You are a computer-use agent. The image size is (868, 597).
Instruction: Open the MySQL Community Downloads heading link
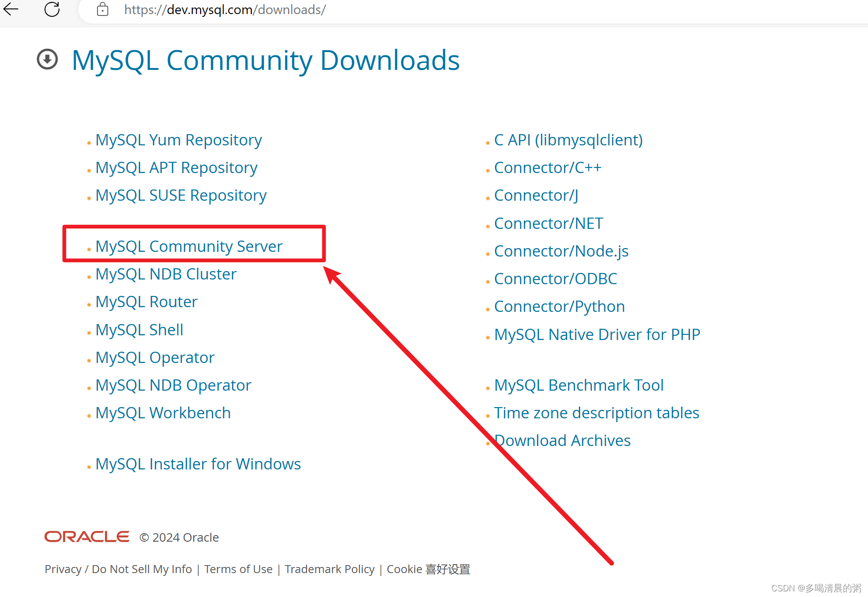pos(266,60)
